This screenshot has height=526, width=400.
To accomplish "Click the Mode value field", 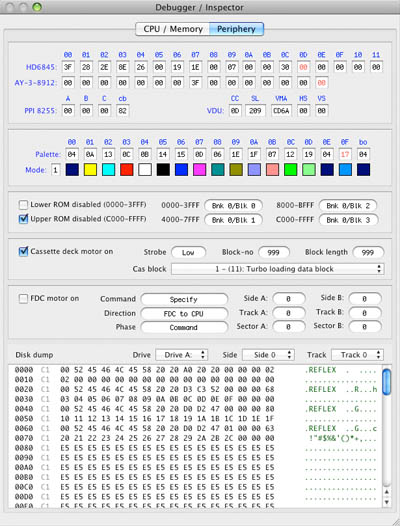I will pyautogui.click(x=55, y=170).
